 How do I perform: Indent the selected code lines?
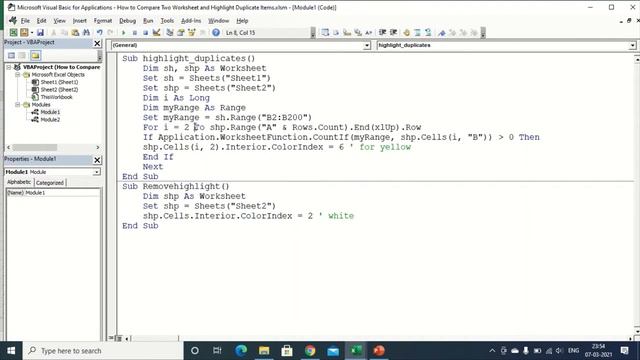(x=382, y=33)
